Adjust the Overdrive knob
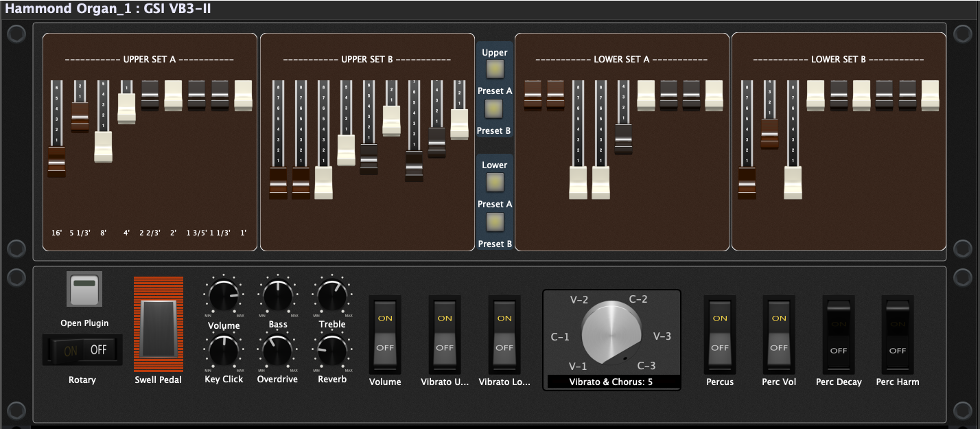Viewport: 980px width, 429px height. tap(277, 351)
